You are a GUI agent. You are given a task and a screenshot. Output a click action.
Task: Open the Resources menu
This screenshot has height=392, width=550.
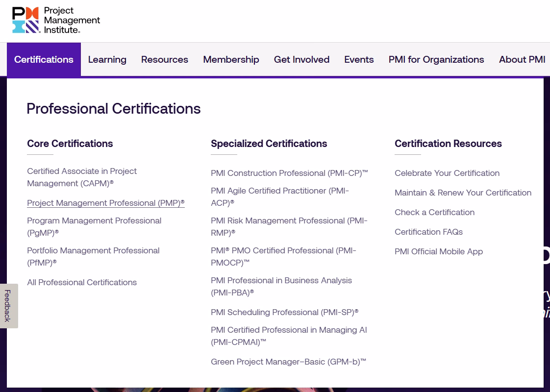(164, 59)
